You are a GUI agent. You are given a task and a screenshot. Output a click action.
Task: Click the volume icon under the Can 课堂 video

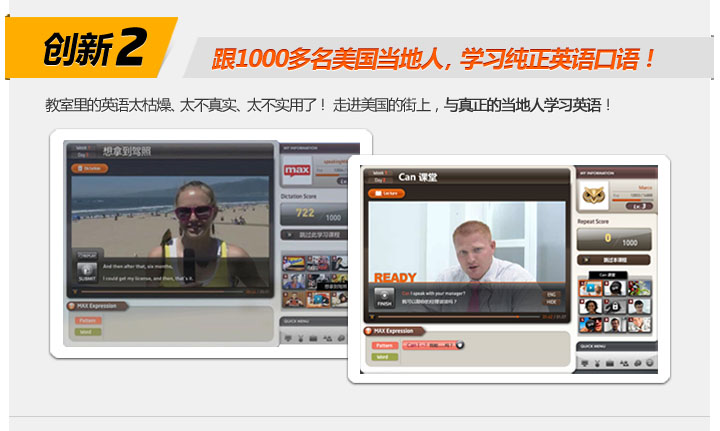(x=372, y=317)
